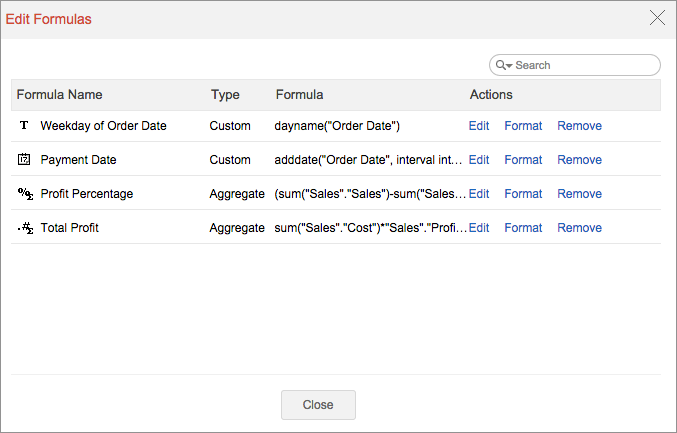This screenshot has width=677, height=433.
Task: Remove the Total Profit formula
Action: pyautogui.click(x=579, y=228)
